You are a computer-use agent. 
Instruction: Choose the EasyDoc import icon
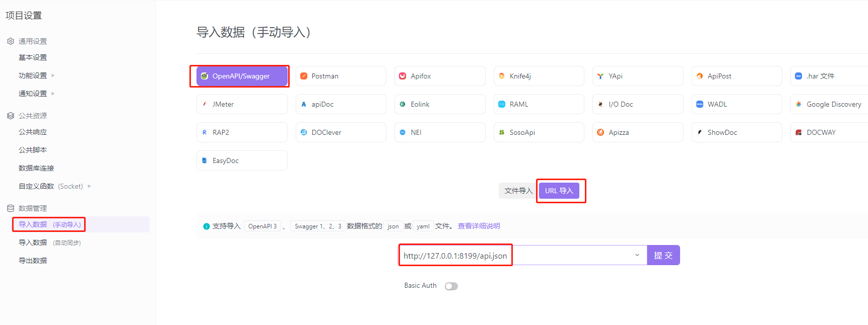(205, 160)
